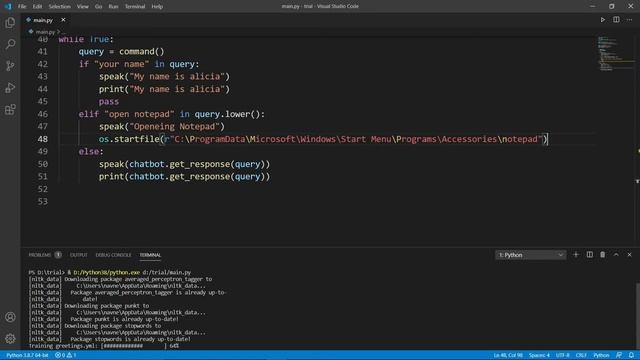Image resolution: width=640 pixels, height=360 pixels.
Task: Open the File menu
Action: point(22,6)
